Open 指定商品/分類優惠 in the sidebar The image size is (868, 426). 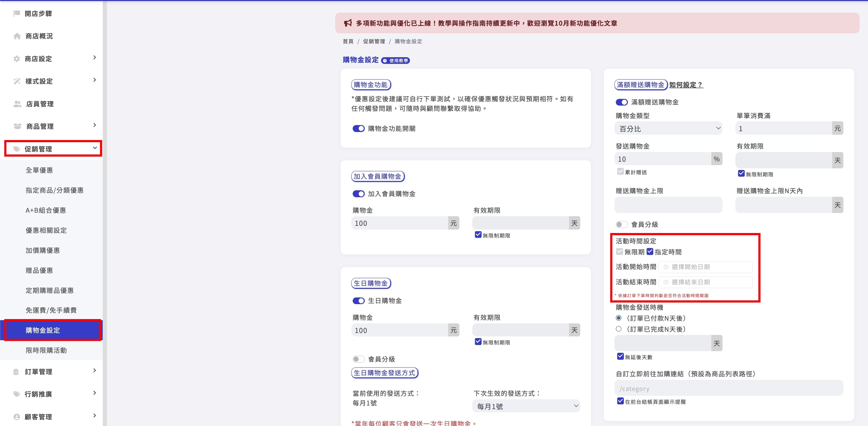coord(55,190)
